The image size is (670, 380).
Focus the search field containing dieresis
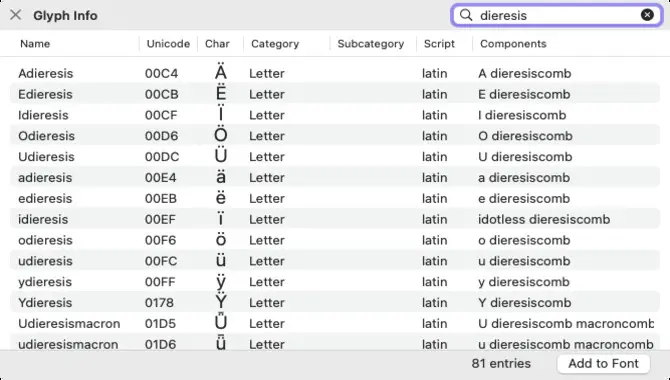click(x=556, y=15)
